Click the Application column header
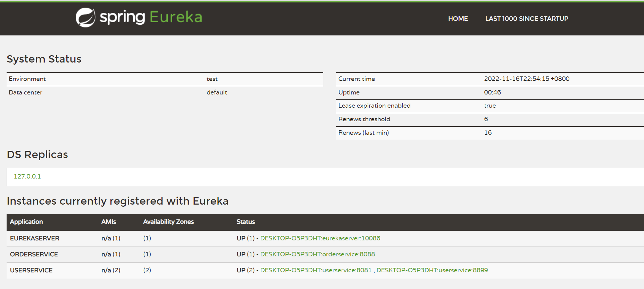Viewport: 644px width, 289px height. (26, 222)
